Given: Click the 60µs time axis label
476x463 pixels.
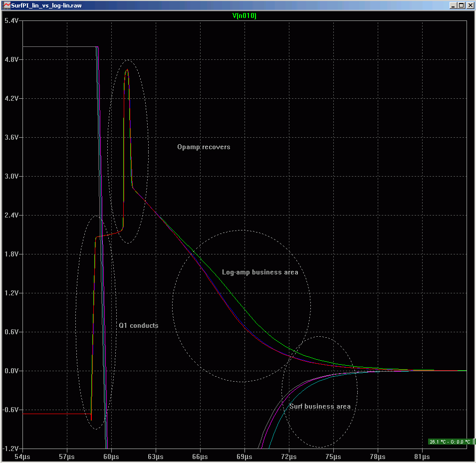Looking at the screenshot, I should pyautogui.click(x=111, y=457).
